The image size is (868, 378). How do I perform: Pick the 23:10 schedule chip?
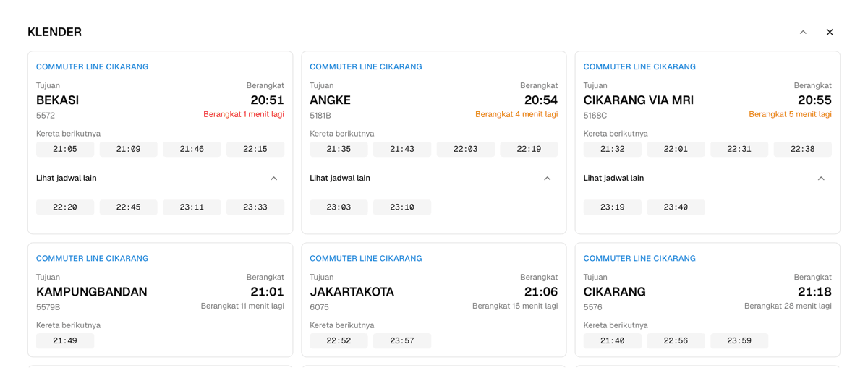click(402, 207)
